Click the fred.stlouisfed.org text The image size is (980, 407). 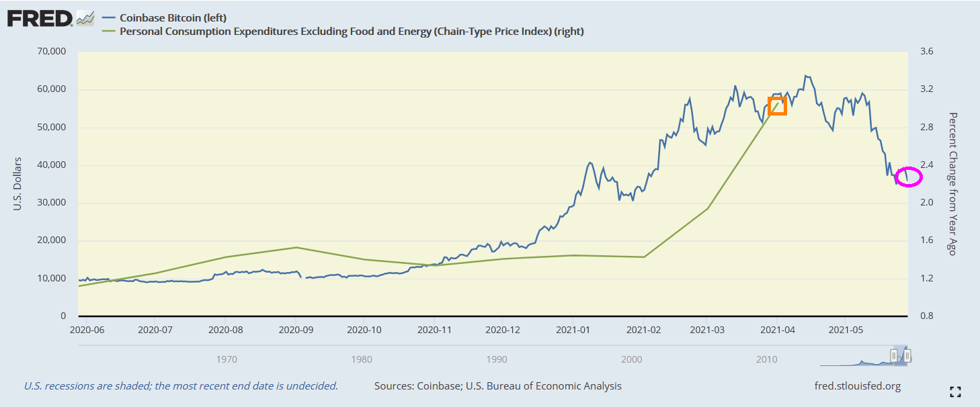pyautogui.click(x=857, y=386)
